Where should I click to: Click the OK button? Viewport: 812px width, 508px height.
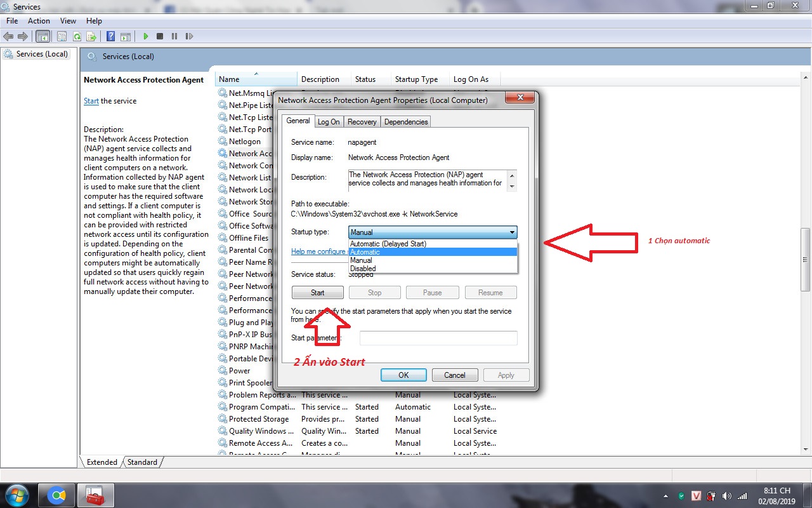click(x=403, y=375)
